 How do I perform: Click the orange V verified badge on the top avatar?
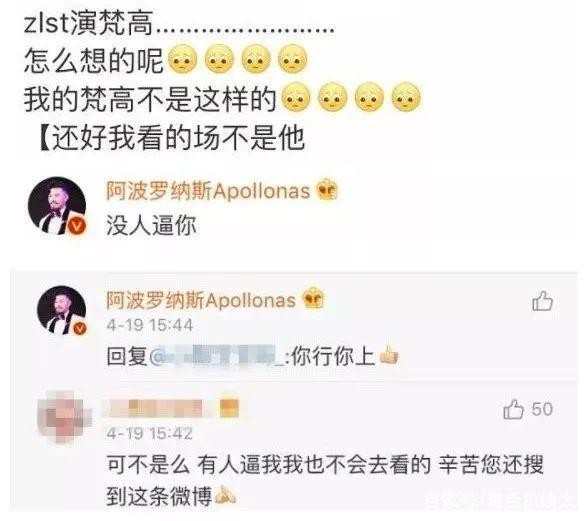coord(78,227)
